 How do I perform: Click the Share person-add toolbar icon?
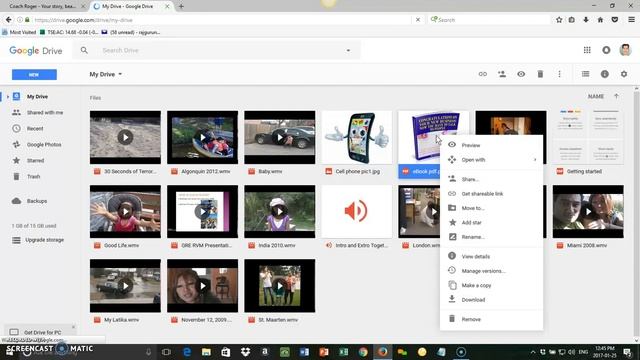tap(502, 74)
